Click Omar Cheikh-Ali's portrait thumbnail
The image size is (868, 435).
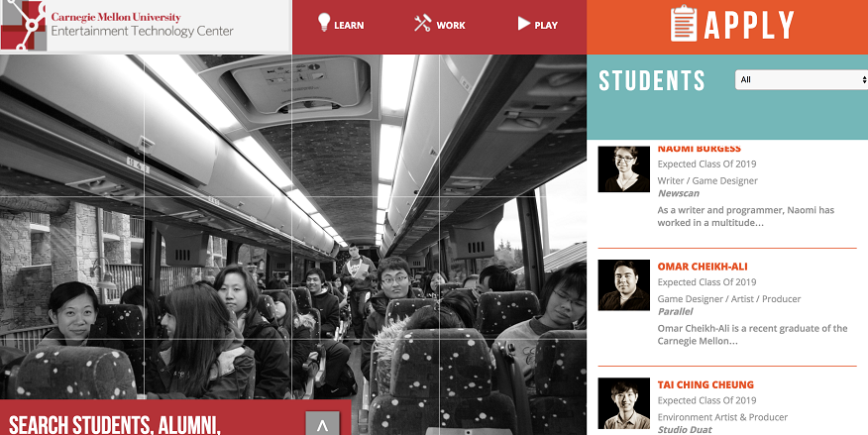point(624,285)
